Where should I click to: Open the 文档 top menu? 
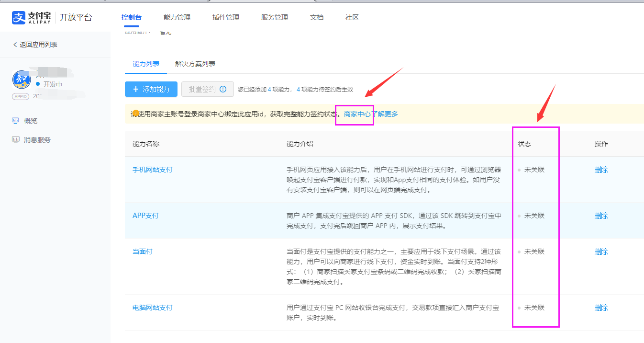317,17
